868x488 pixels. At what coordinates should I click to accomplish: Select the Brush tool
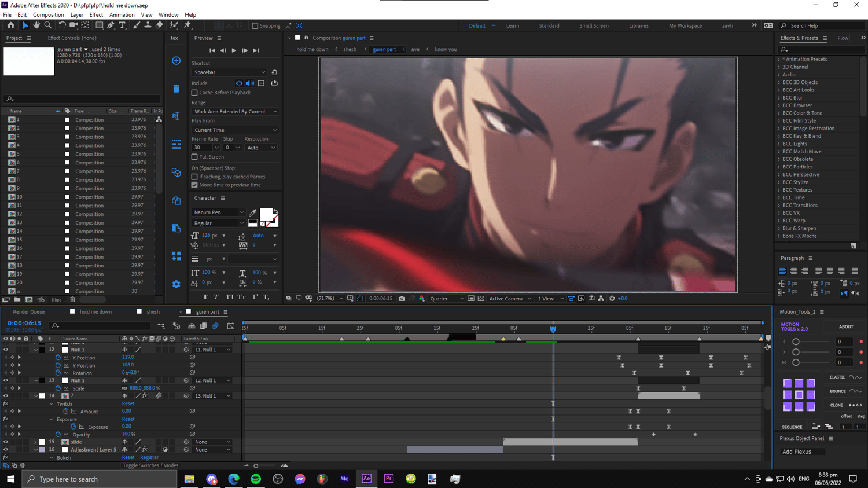137,25
